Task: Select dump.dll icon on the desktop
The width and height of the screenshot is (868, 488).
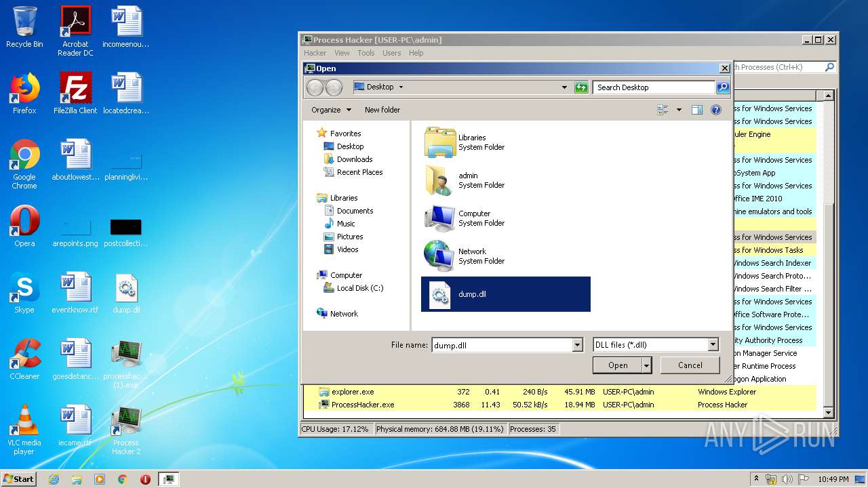Action: pyautogui.click(x=126, y=293)
